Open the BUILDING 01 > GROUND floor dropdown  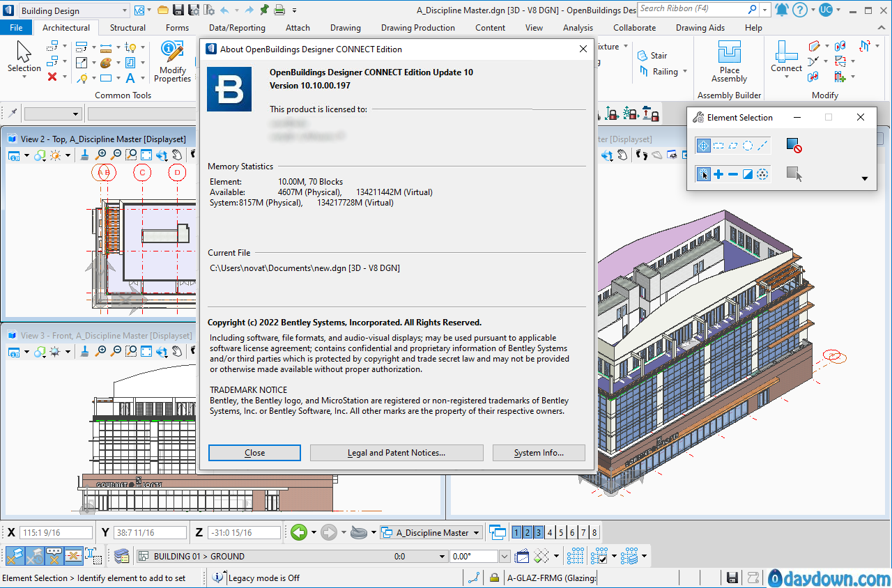(442, 557)
